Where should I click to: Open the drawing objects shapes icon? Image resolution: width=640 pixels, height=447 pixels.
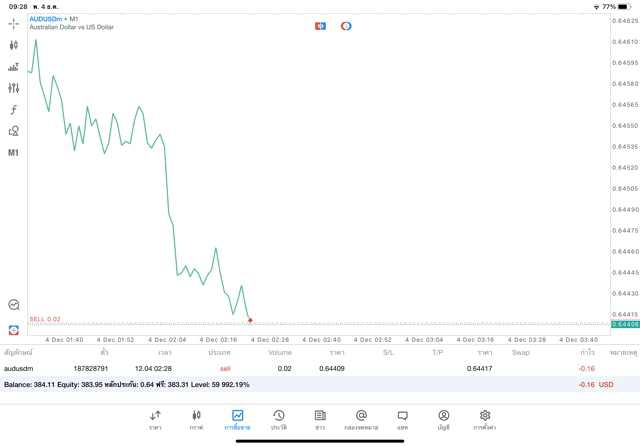tap(14, 131)
